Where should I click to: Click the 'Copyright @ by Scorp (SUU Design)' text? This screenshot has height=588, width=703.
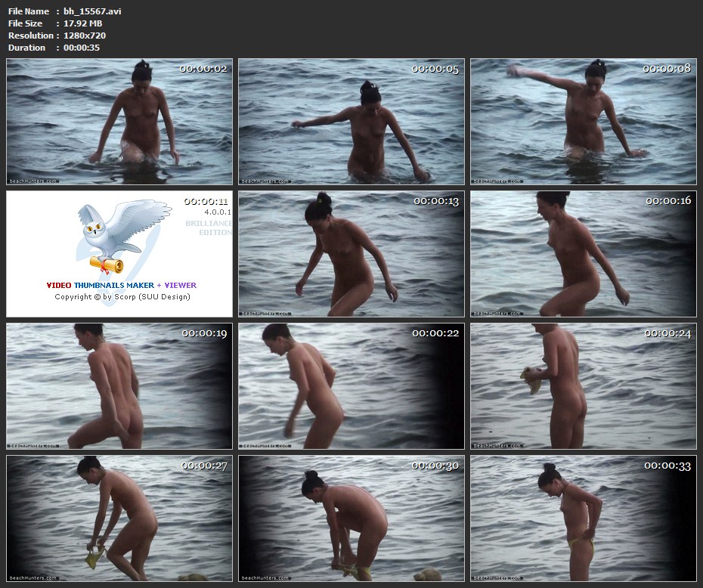(122, 296)
